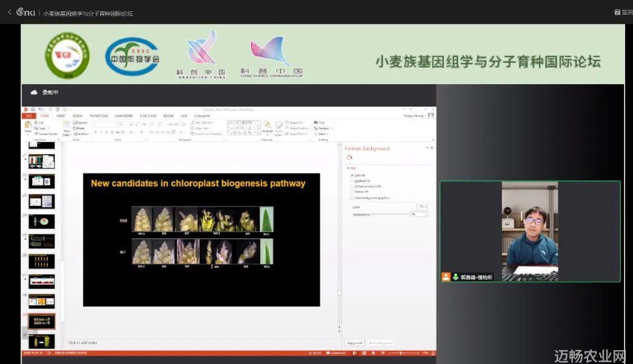Close the Format Background pane
Image resolution: width=633 pixels, height=364 pixels.
point(432,148)
